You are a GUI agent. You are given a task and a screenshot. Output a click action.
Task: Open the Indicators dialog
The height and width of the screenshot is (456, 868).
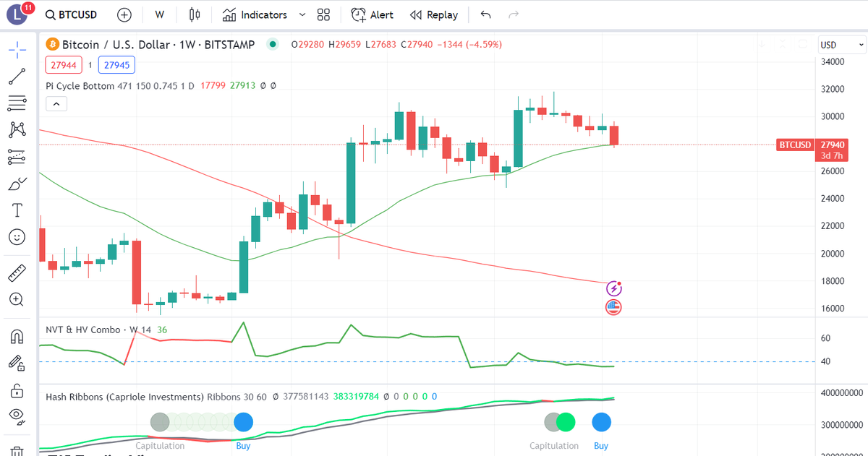[255, 14]
